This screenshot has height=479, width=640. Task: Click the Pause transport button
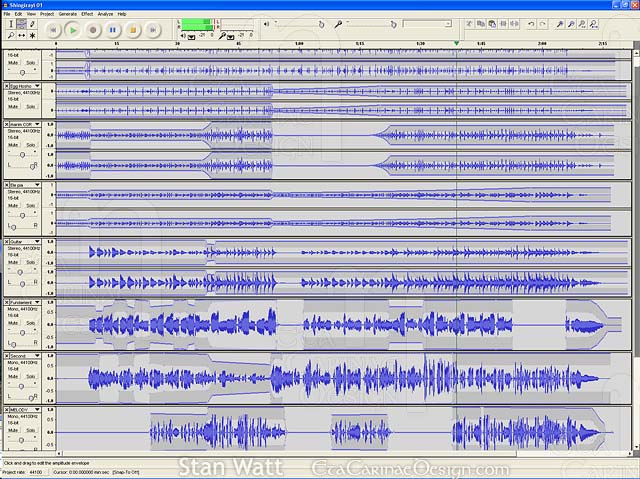[113, 30]
